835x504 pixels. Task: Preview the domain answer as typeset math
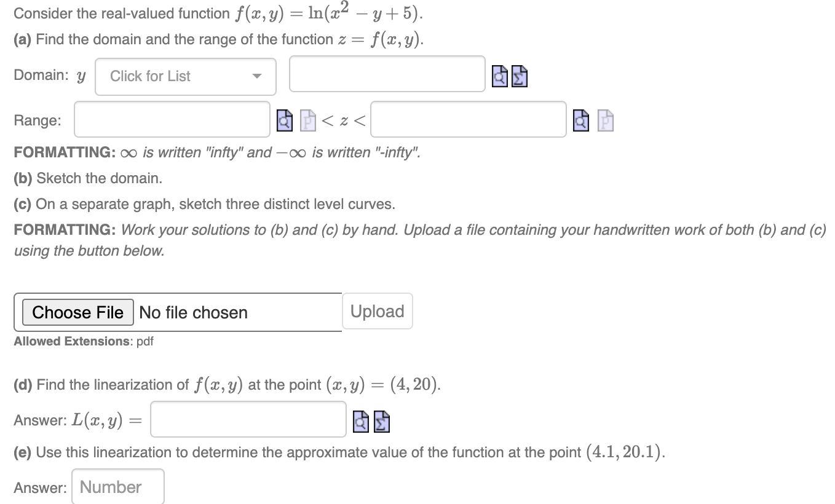pyautogui.click(x=500, y=76)
